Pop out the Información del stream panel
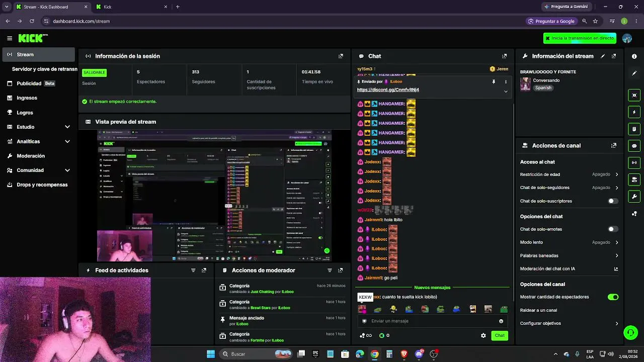644x362 pixels. click(614, 56)
